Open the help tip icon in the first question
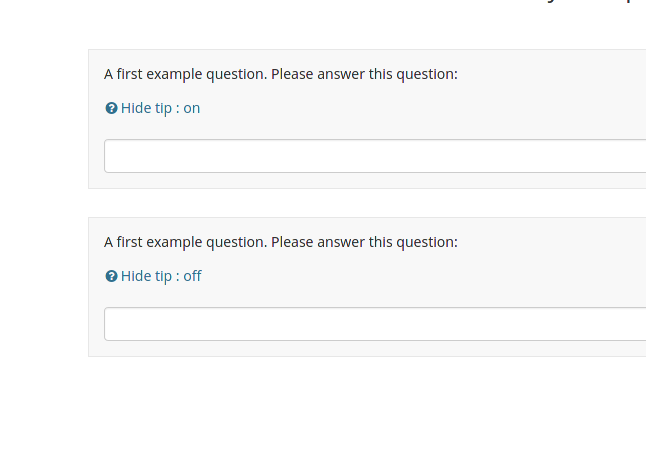Viewport: 646px width, 449px height. point(111,108)
